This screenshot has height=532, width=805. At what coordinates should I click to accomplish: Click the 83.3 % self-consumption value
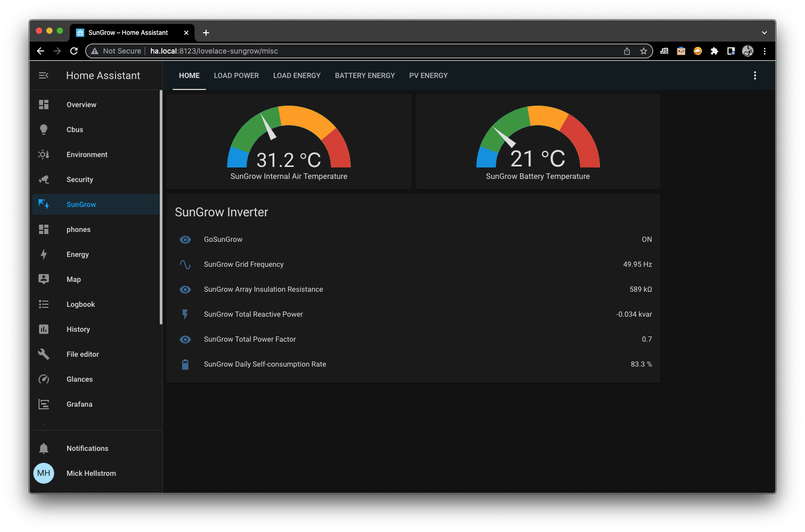click(x=641, y=364)
